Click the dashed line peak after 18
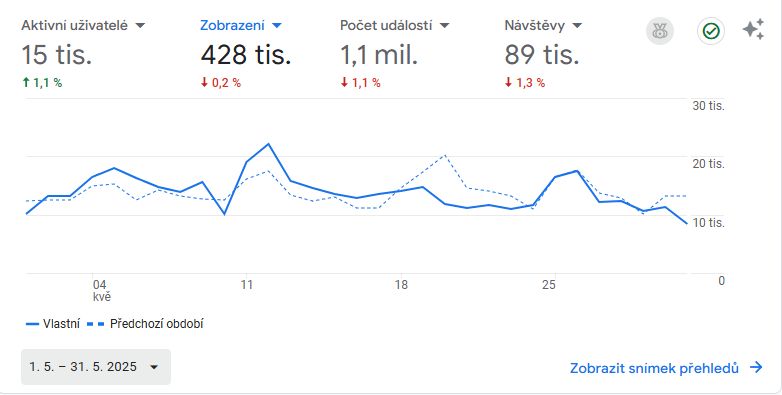Image resolution: width=782 pixels, height=395 pixels. click(x=445, y=155)
